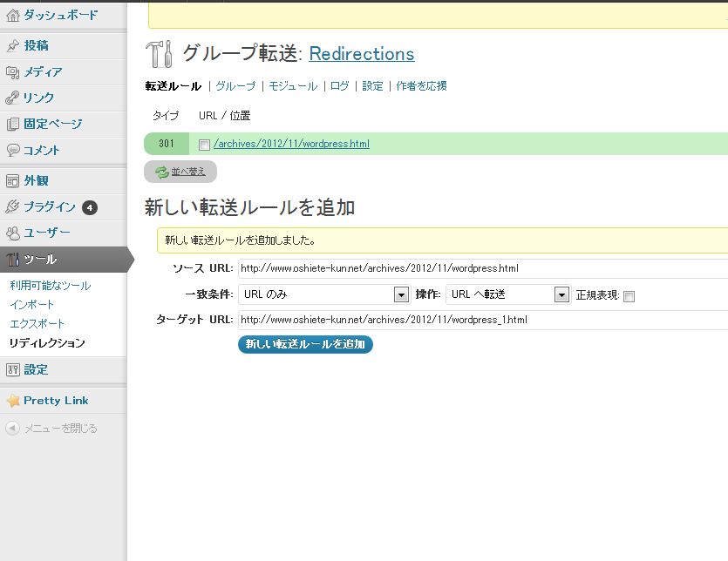Click the media icon beside メディア
728x561 pixels.
[x=13, y=72]
